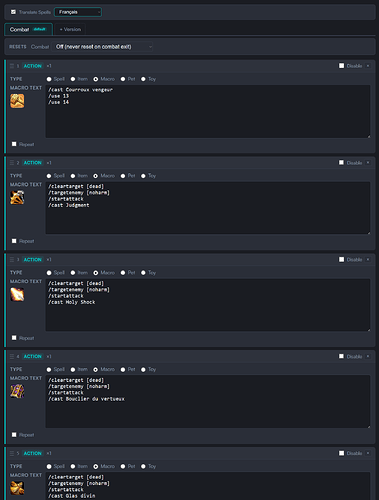Uncheck the Translate Spells checkbox

coord(13,12)
